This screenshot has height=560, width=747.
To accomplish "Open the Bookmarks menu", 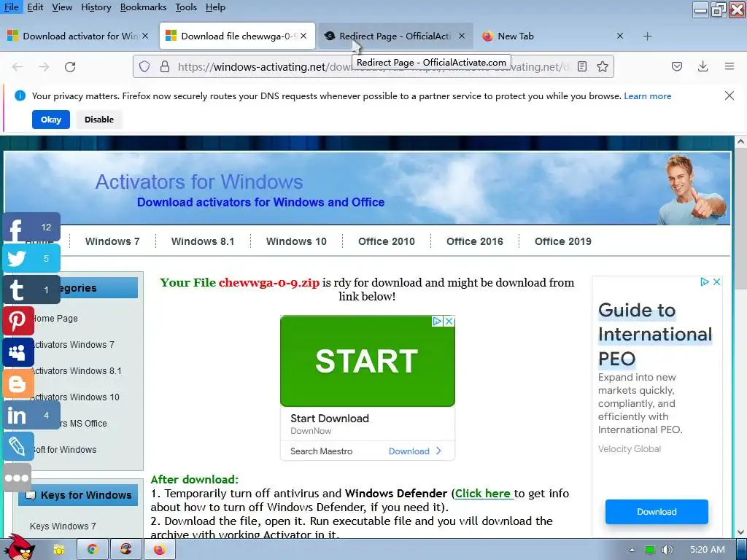I will (x=143, y=7).
